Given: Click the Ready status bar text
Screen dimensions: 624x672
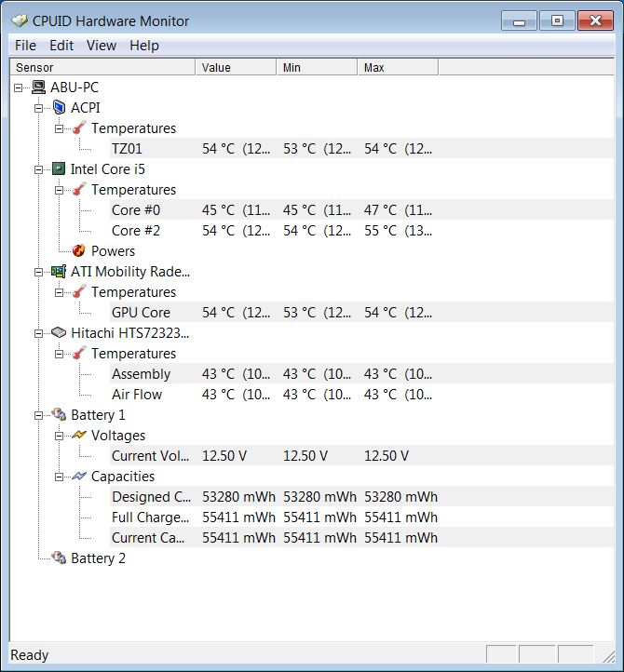Looking at the screenshot, I should point(29,655).
